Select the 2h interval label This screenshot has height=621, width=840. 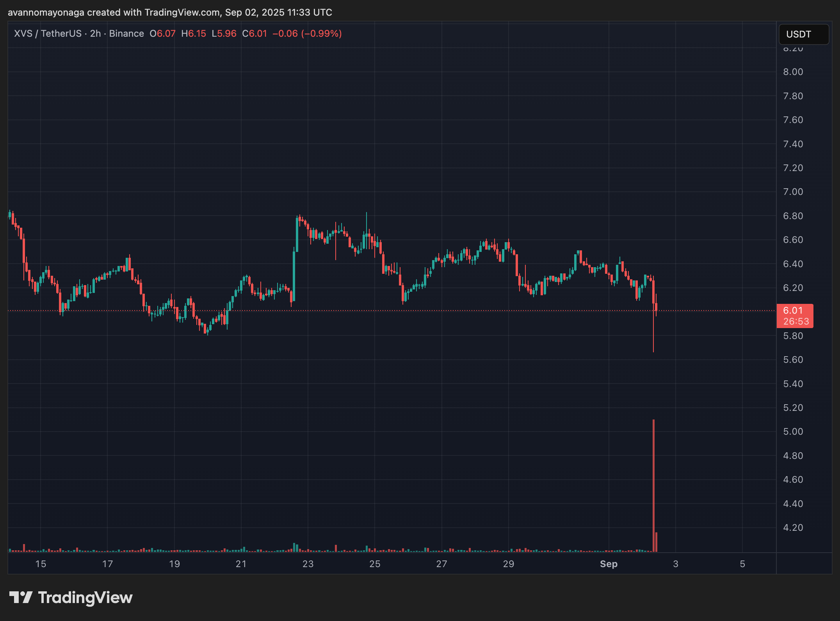pyautogui.click(x=95, y=34)
